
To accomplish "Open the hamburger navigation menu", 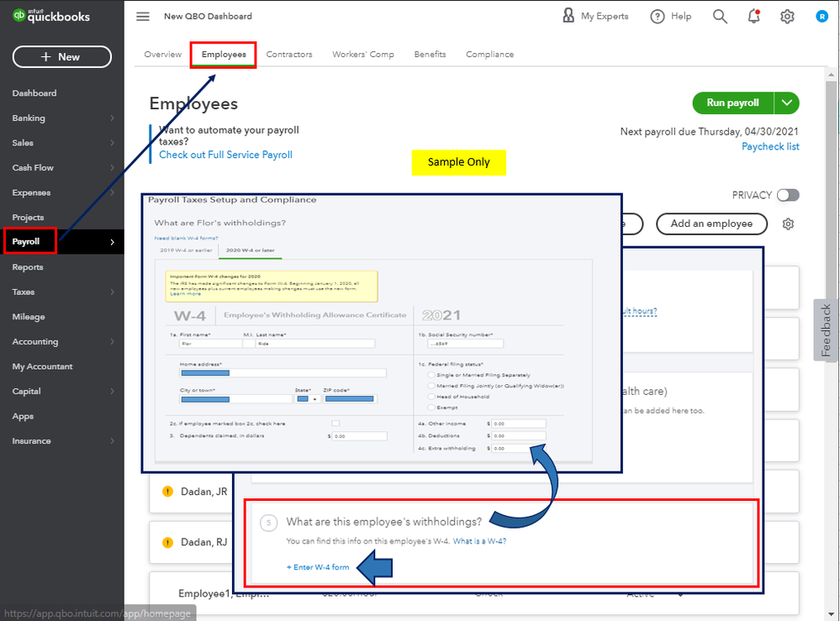I will (142, 17).
